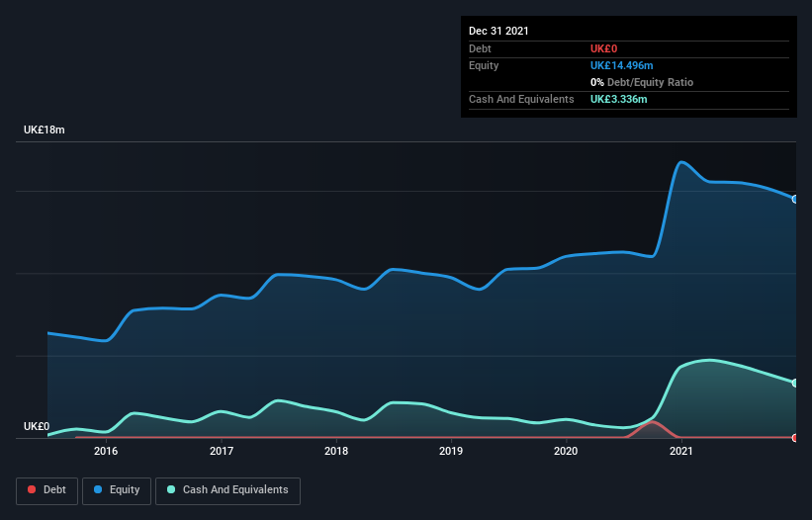
Task: Click the Debt row label in tooltip
Action: tap(480, 48)
